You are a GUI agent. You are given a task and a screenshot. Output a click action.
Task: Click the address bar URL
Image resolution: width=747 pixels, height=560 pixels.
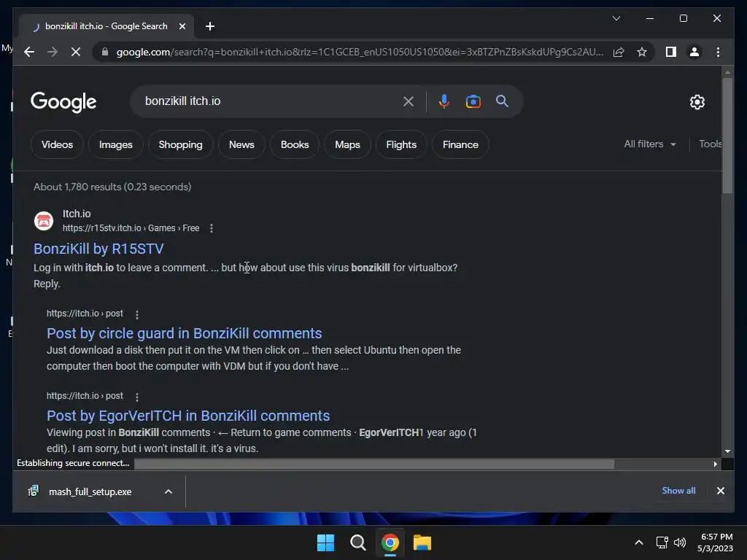coord(360,52)
